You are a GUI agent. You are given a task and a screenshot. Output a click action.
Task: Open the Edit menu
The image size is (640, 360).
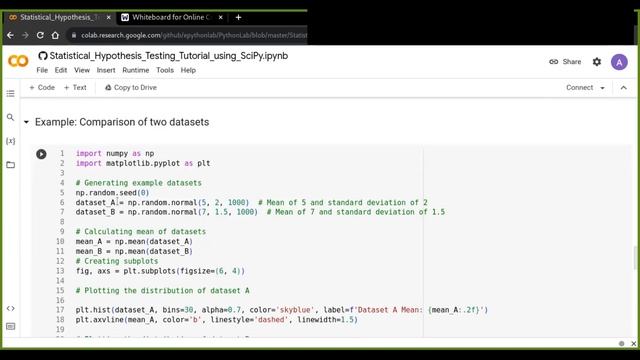(x=61, y=70)
